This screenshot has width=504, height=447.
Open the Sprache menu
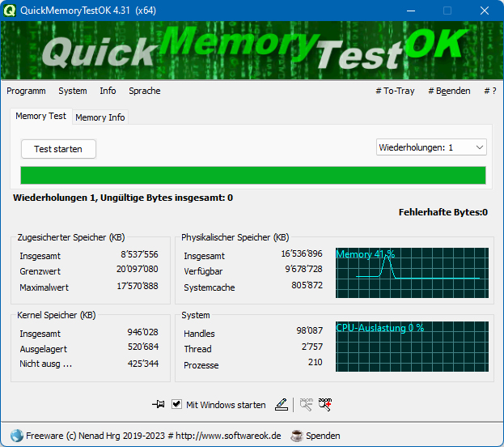click(145, 91)
